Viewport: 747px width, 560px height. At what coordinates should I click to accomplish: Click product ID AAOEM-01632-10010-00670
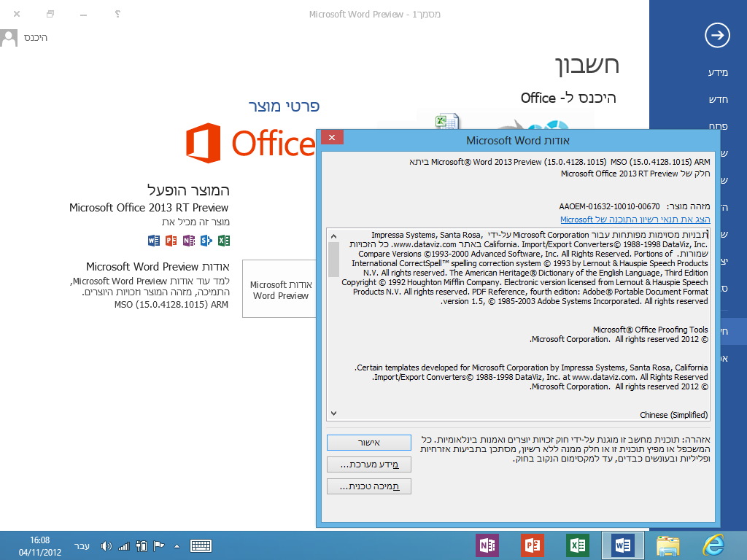(609, 206)
